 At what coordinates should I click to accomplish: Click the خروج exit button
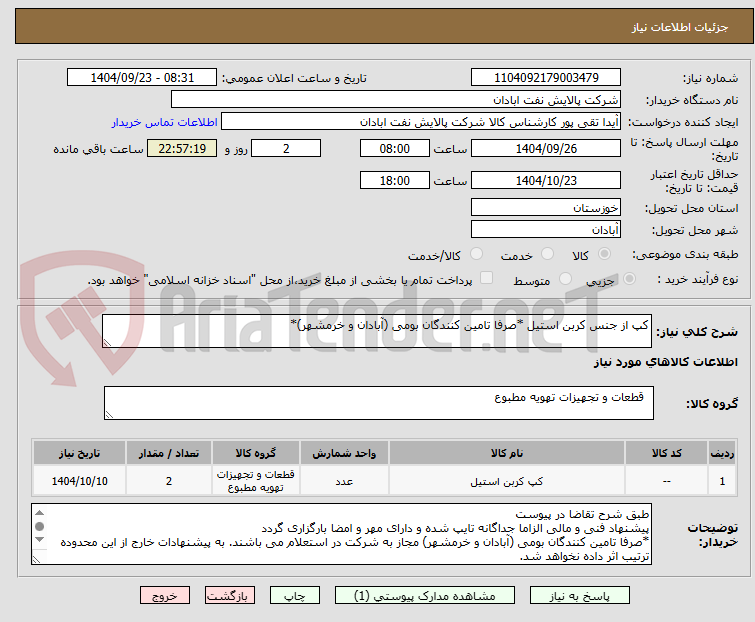tap(165, 596)
